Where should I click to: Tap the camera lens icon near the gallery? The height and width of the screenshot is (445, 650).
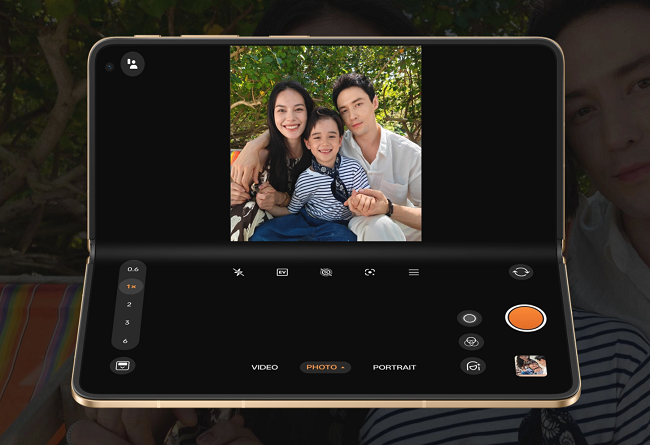click(472, 367)
